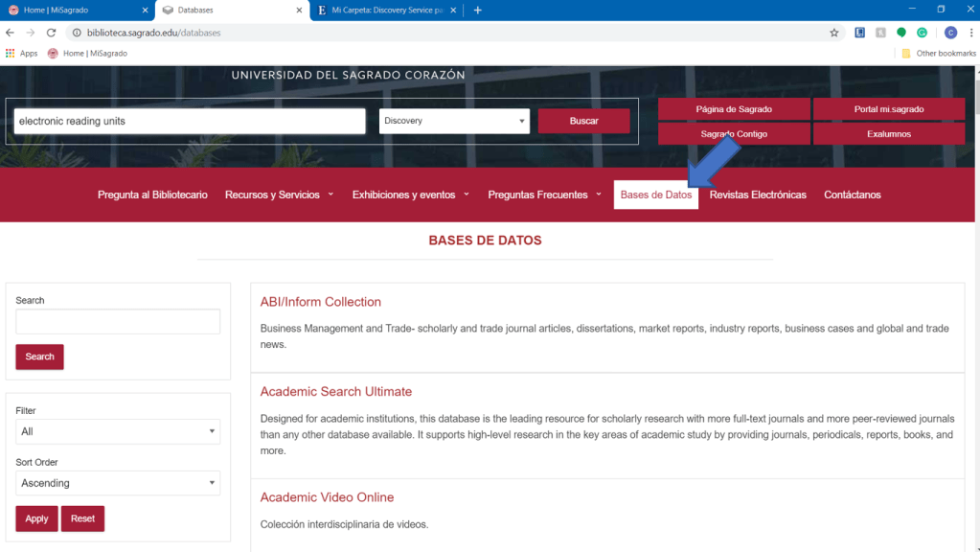Click the Apply filter button
This screenshot has width=980, height=552.
click(36, 518)
